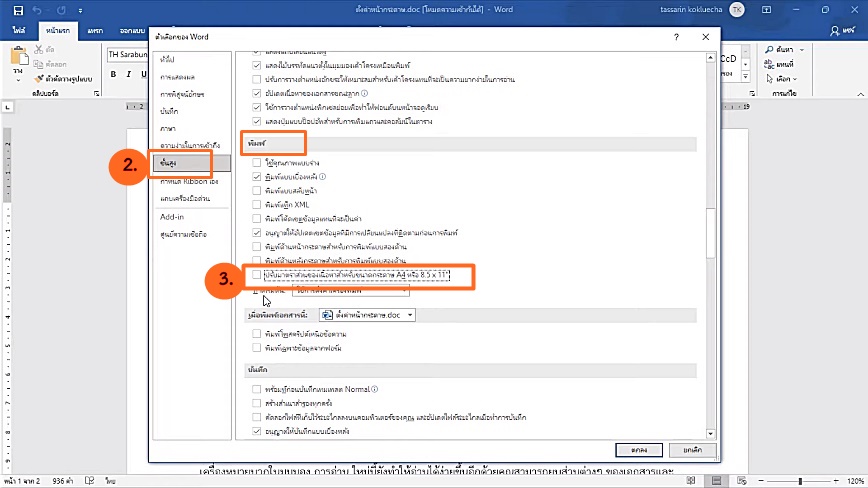Switch to Web Layout view icon
The width and height of the screenshot is (868, 488).
tap(742, 481)
